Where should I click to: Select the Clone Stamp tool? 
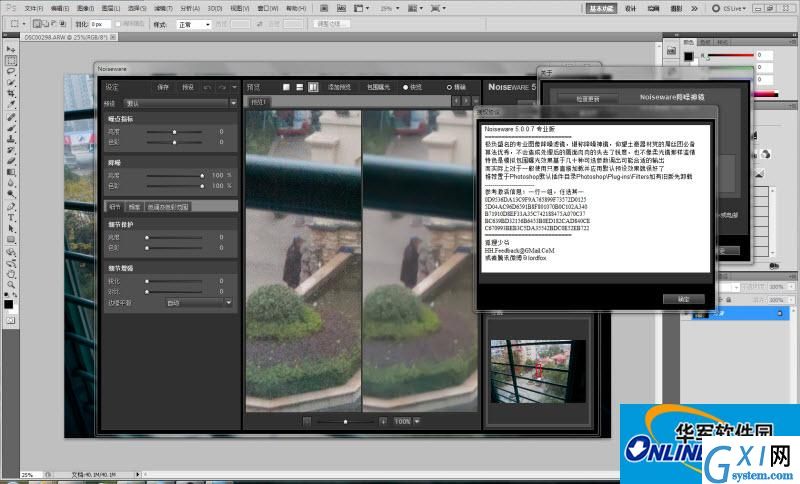[x=11, y=139]
